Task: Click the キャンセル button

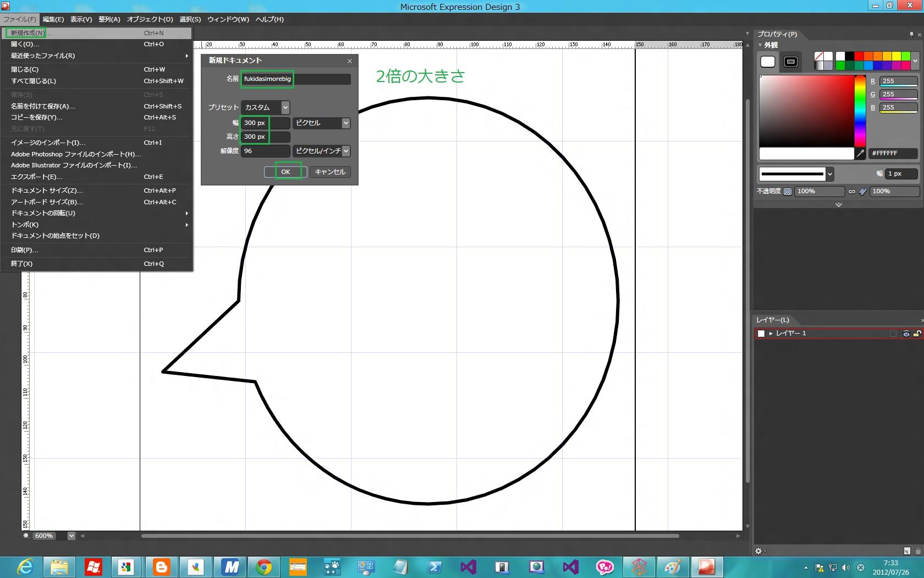Action: [330, 172]
